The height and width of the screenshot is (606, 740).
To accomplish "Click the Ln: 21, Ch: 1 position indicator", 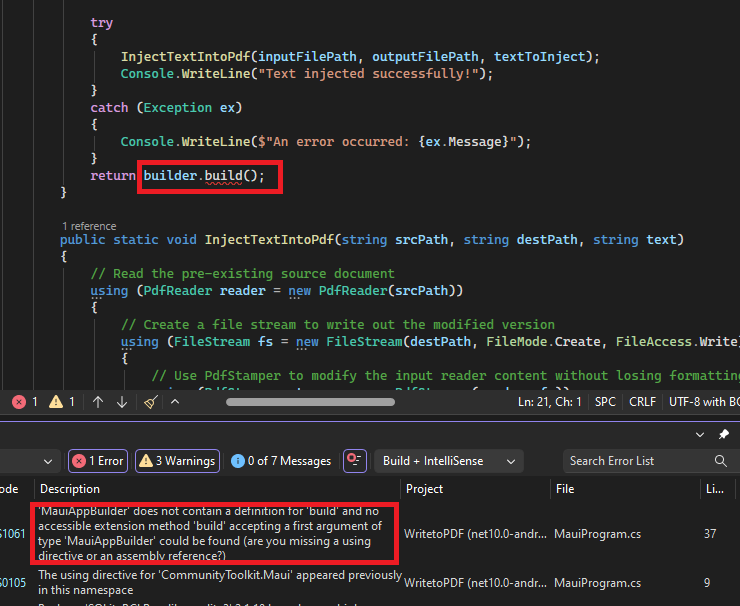I will point(550,402).
